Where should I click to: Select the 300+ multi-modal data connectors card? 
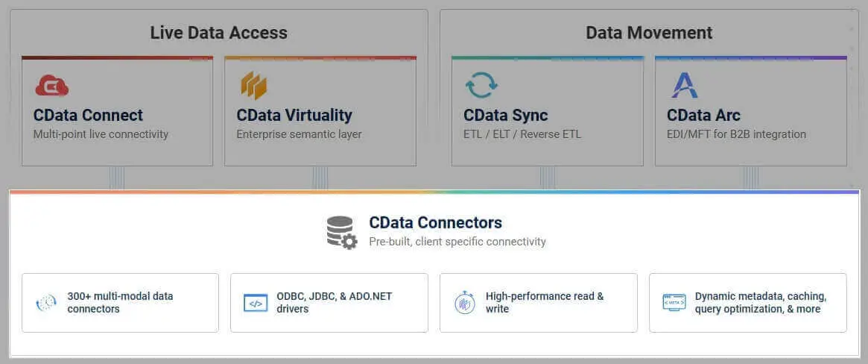pos(120,302)
